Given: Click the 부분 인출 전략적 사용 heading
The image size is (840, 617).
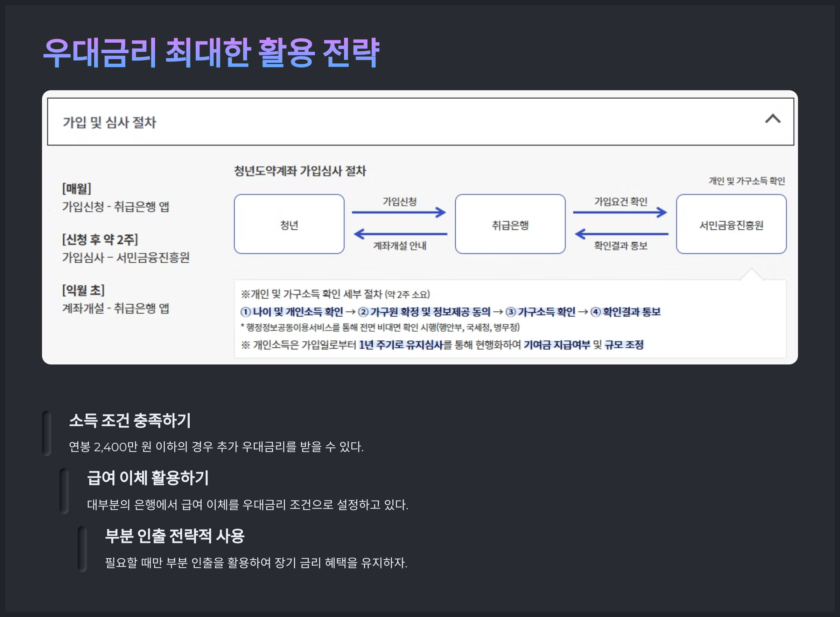Looking at the screenshot, I should pos(175,536).
